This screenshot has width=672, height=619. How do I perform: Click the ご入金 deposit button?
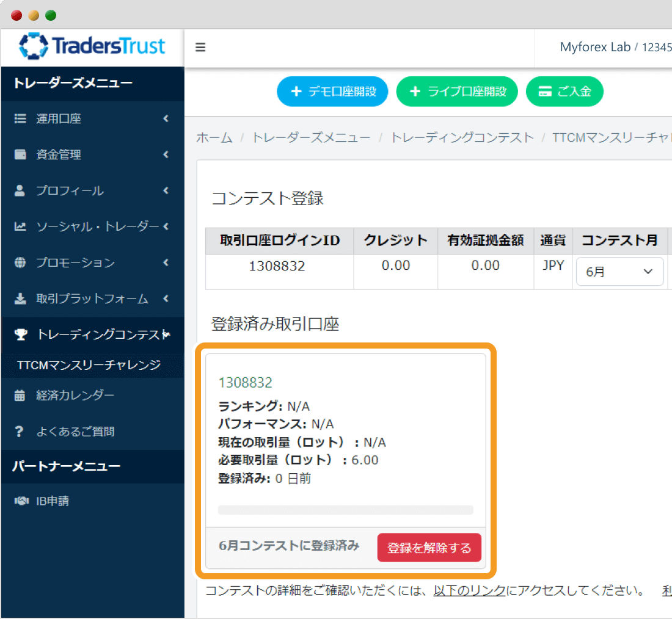coord(564,91)
